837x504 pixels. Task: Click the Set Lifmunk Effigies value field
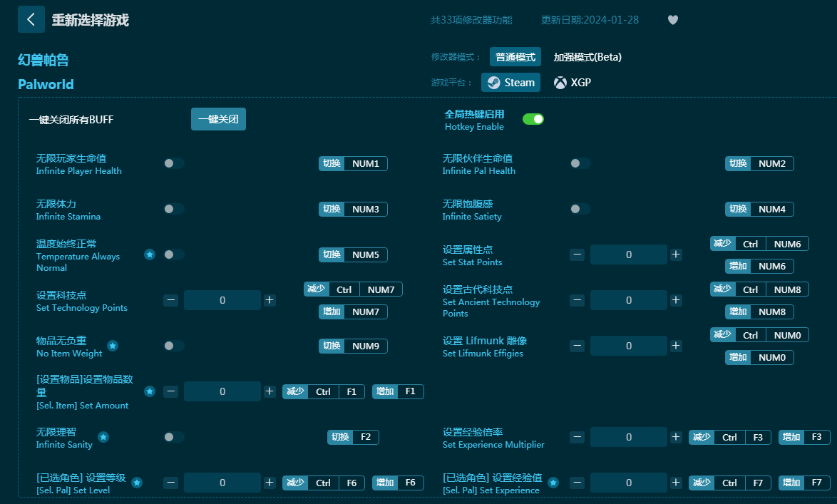pos(629,346)
